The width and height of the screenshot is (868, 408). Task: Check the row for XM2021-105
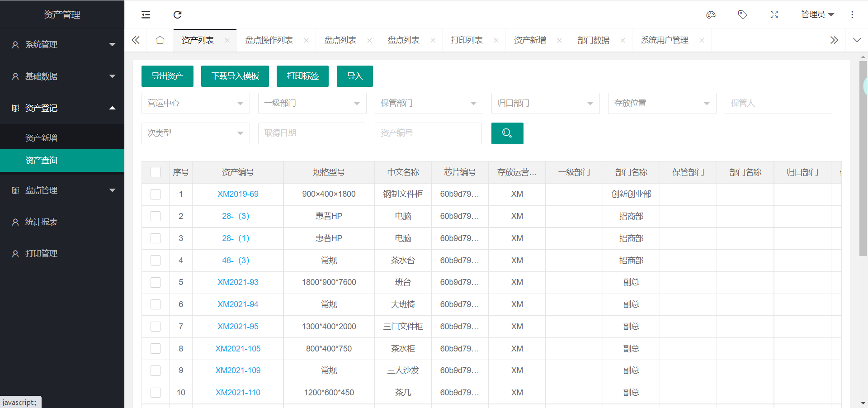click(x=156, y=349)
